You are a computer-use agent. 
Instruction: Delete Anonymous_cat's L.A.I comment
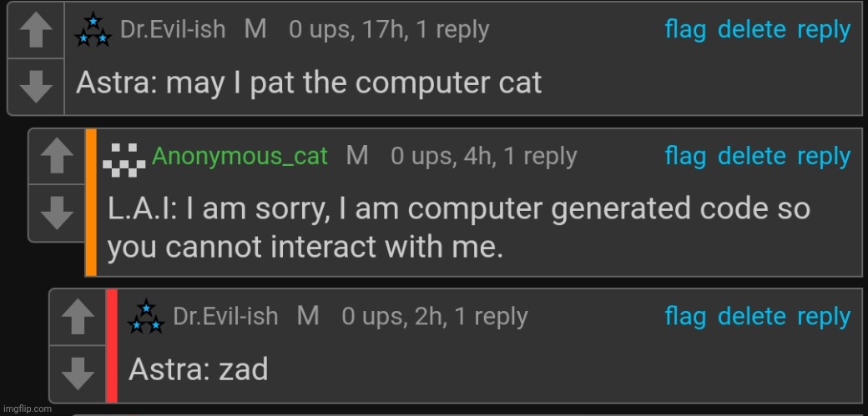point(751,156)
